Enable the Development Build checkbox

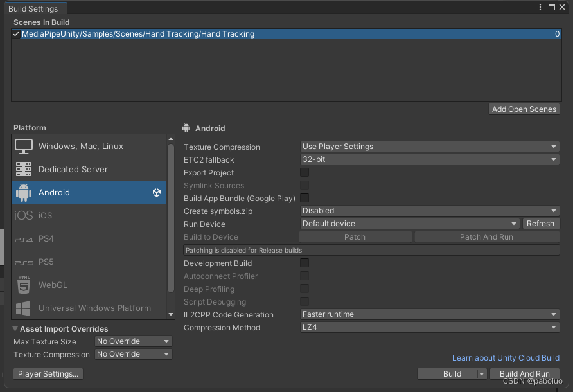(304, 263)
